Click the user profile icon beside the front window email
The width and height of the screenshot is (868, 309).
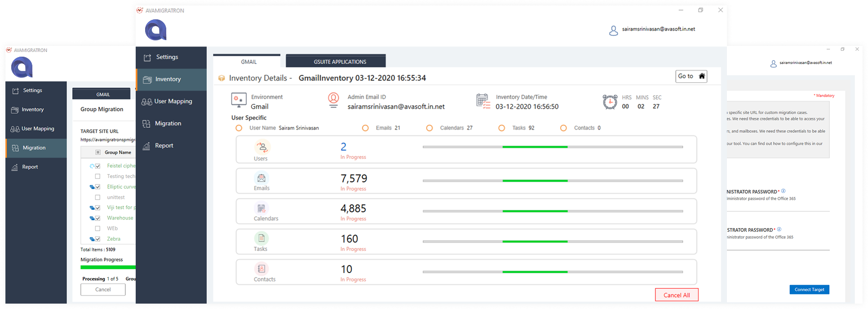point(613,31)
